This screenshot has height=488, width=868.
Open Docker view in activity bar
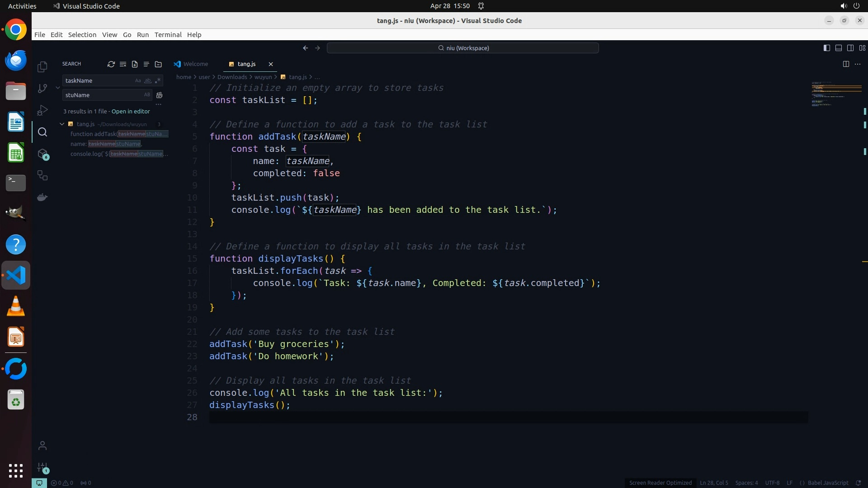[42, 197]
